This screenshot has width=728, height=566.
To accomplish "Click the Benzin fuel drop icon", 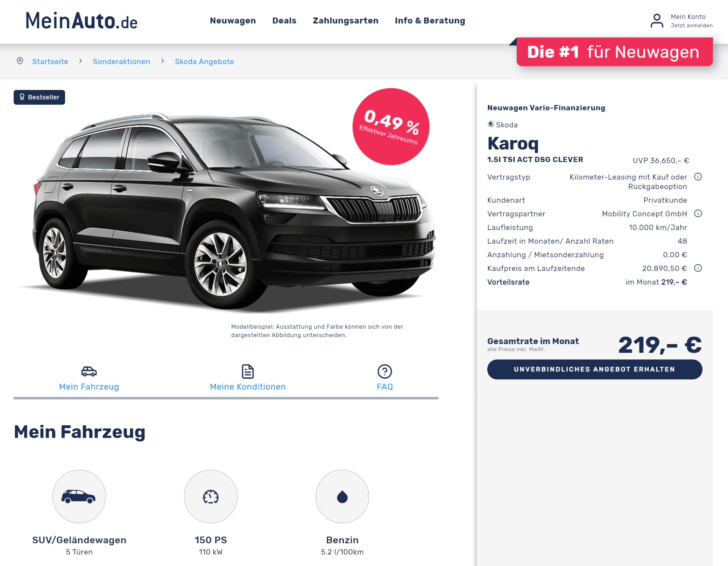I will 342,496.
